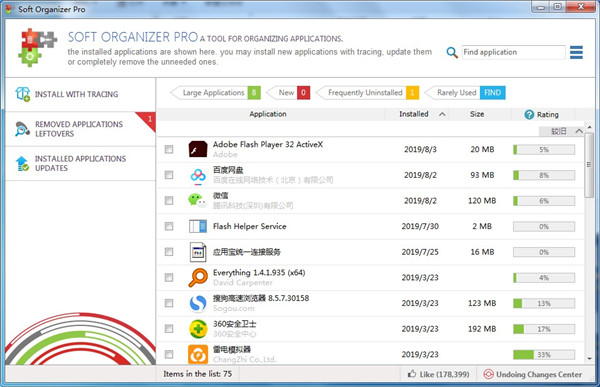Click the 123 MB size value

coord(482,303)
